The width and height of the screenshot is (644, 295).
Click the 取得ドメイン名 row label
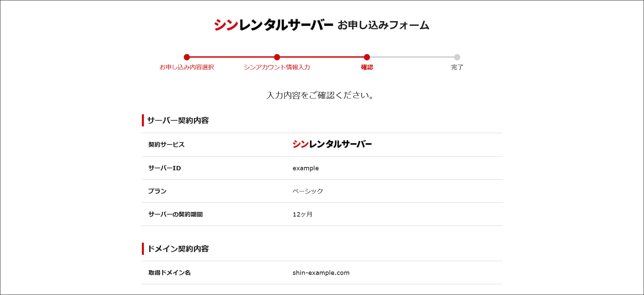point(169,273)
